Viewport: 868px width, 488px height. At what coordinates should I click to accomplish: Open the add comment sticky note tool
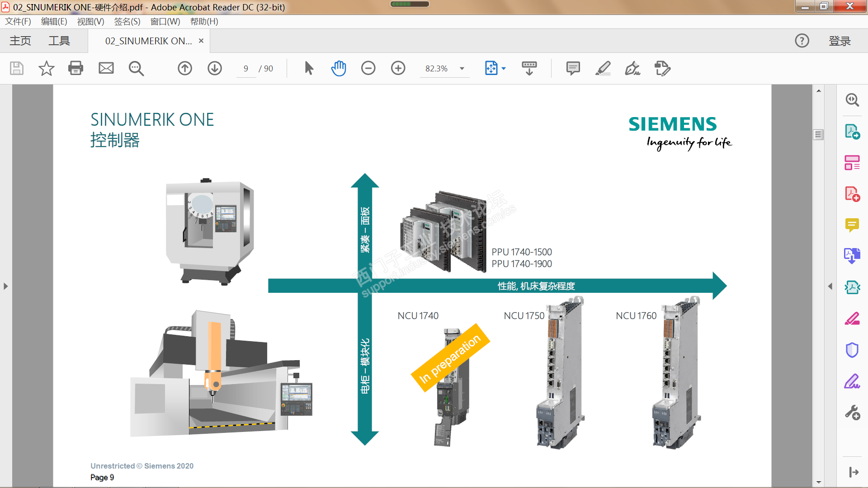(573, 68)
